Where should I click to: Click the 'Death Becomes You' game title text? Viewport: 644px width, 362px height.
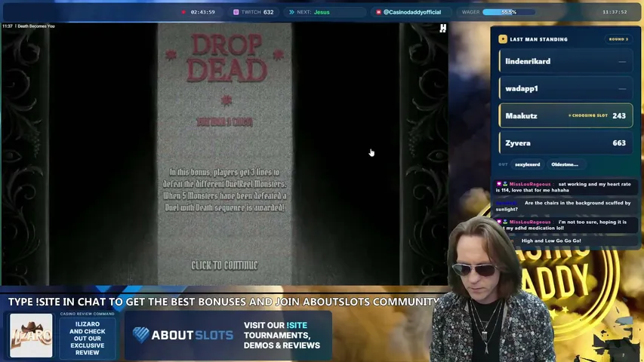point(36,26)
